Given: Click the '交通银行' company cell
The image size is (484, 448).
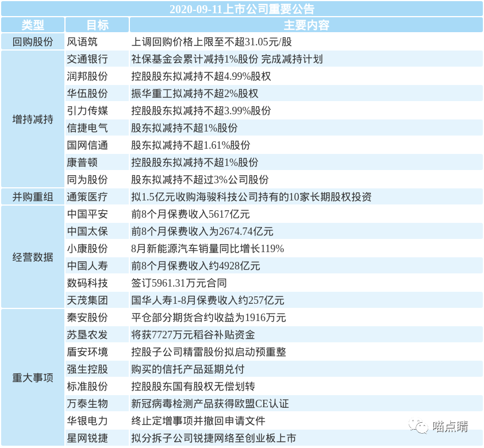Looking at the screenshot, I should point(97,59).
